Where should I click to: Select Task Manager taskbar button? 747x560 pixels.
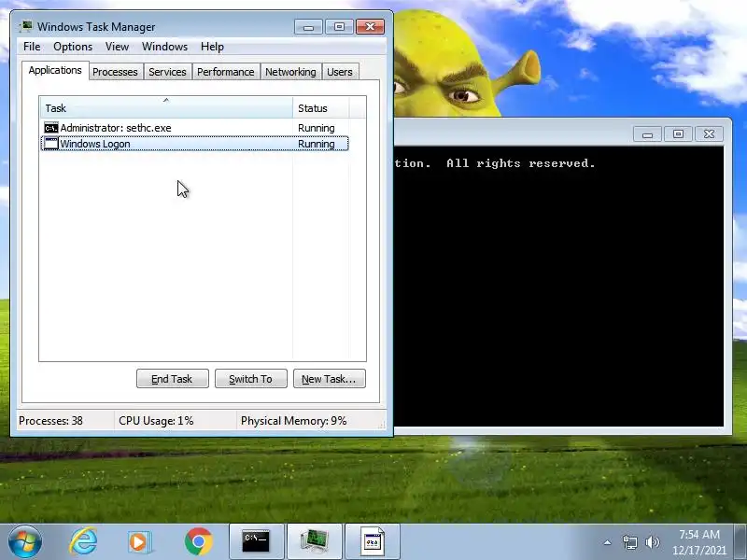point(315,541)
